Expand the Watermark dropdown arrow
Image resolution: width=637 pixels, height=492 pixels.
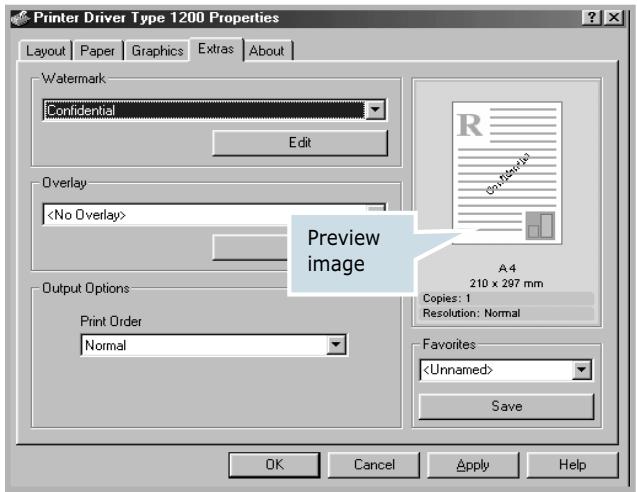(x=375, y=110)
